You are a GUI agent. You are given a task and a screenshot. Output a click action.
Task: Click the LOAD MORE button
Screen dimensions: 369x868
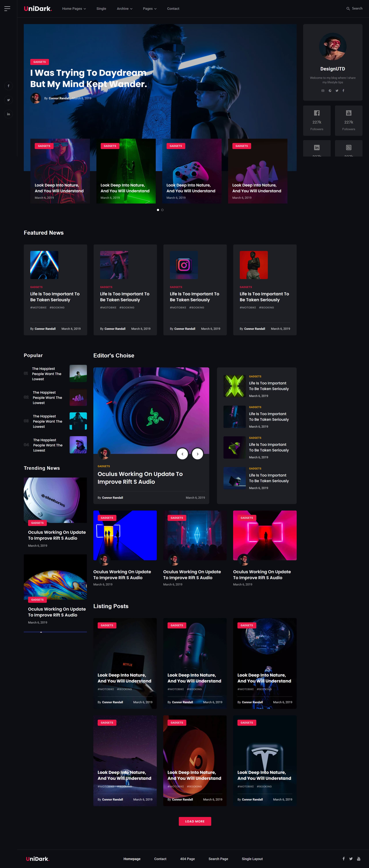[x=195, y=821]
